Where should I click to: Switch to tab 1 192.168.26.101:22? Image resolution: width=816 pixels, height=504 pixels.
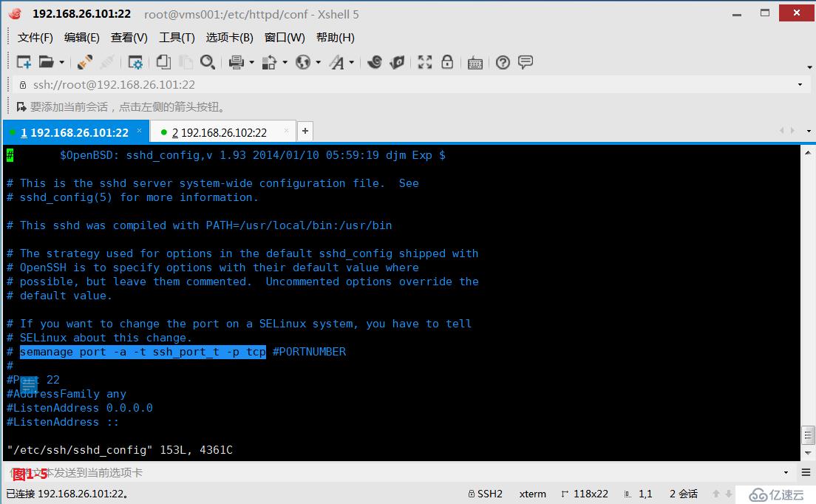click(x=75, y=132)
